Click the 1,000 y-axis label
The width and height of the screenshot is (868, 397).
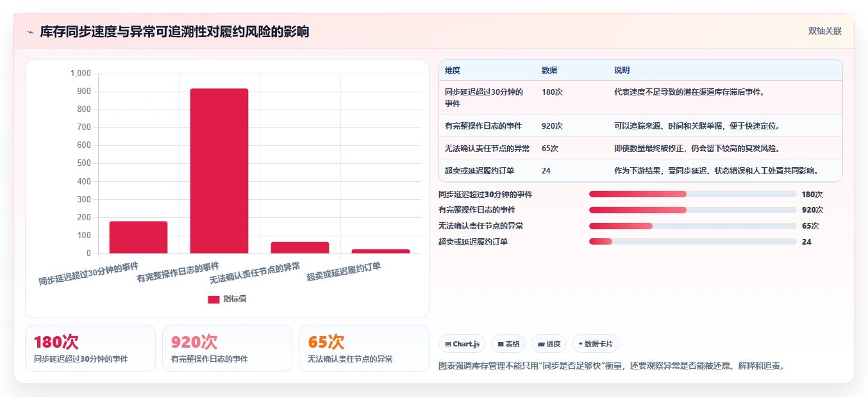(81, 74)
